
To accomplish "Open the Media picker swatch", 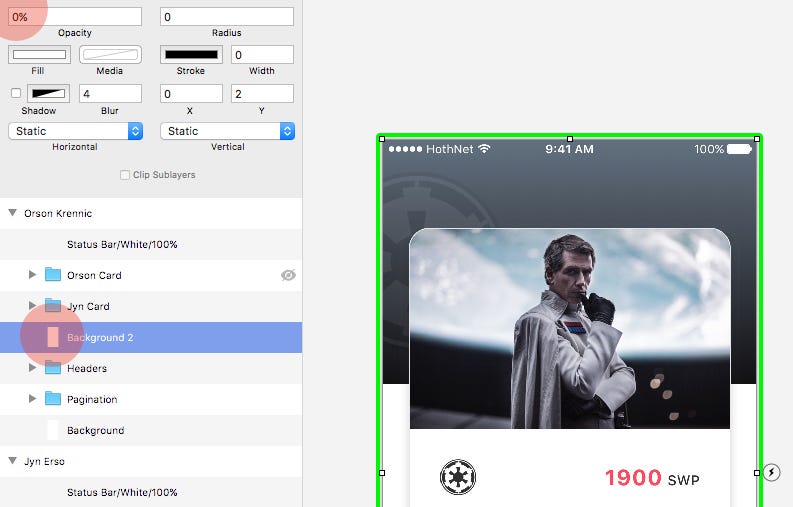I will 110,55.
